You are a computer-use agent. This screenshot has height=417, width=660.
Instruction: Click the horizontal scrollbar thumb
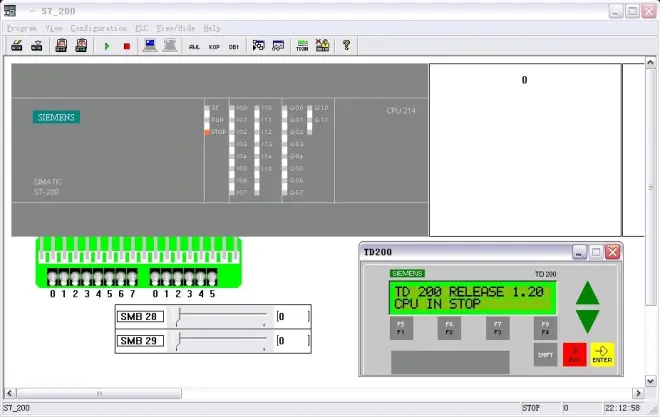click(99, 393)
